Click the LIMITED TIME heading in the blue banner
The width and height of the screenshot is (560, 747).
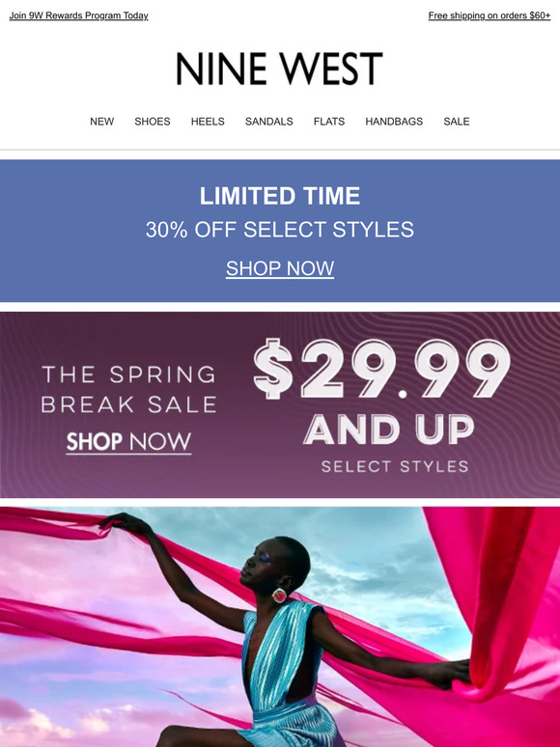280,196
